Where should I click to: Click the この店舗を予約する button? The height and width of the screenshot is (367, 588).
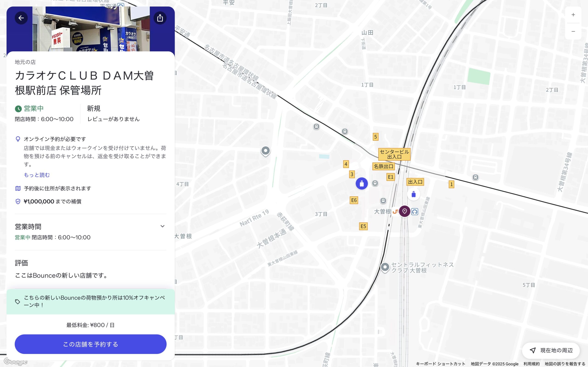tap(91, 344)
